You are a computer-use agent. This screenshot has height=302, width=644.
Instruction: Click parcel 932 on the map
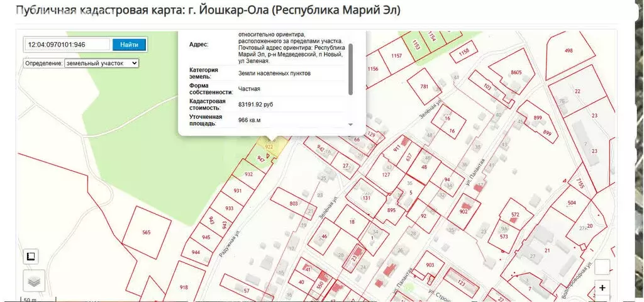point(248,174)
